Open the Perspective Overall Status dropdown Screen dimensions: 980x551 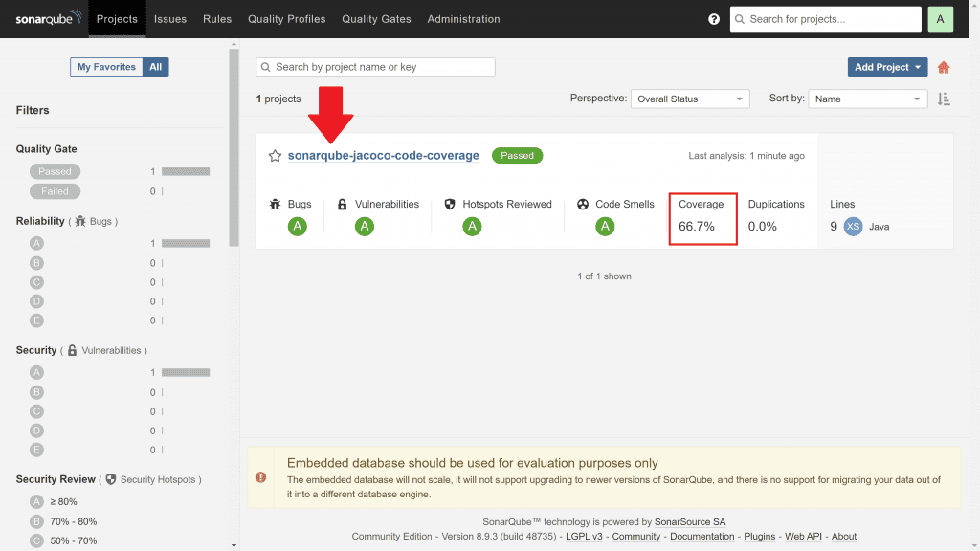point(690,99)
